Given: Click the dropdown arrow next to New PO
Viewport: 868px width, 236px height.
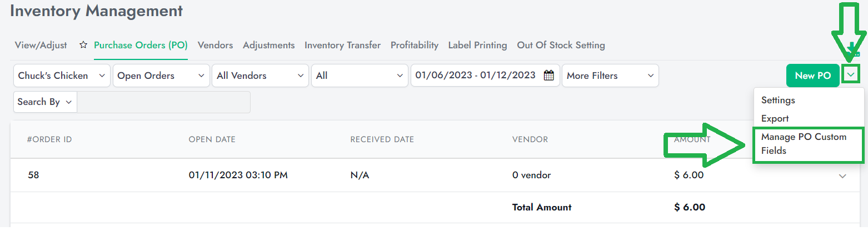Looking at the screenshot, I should pos(851,76).
